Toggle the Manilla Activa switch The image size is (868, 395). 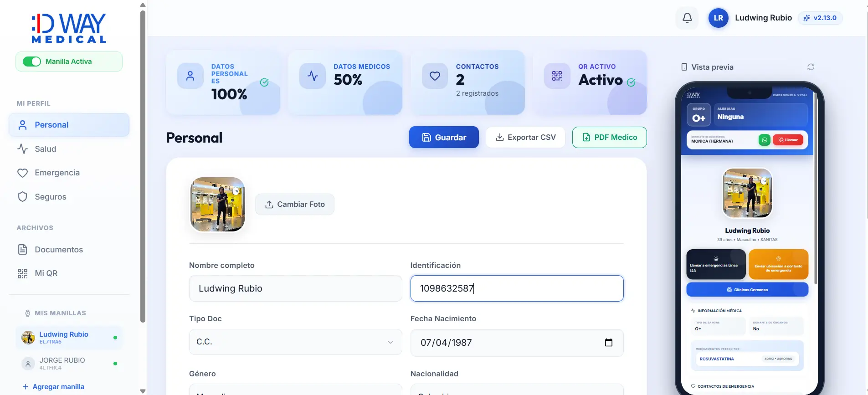32,62
